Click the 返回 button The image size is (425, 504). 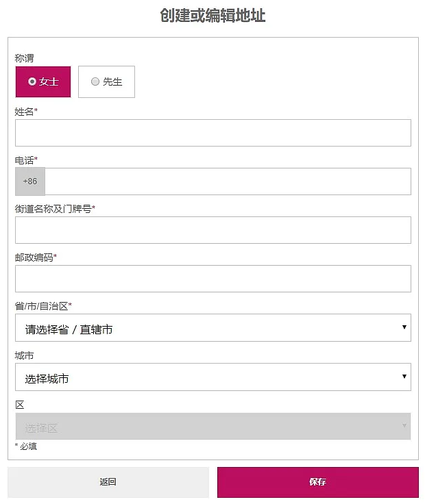pyautogui.click(x=108, y=482)
